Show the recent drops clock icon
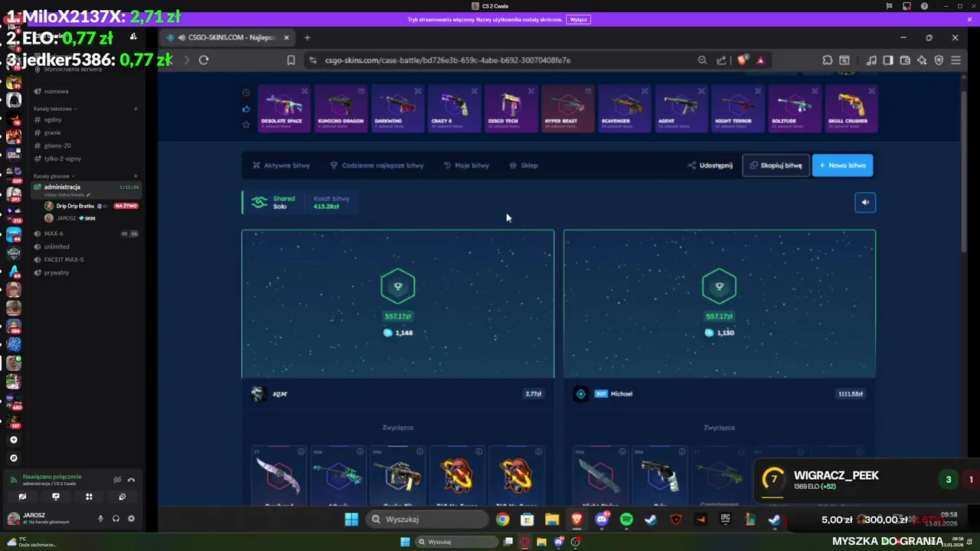 (246, 93)
